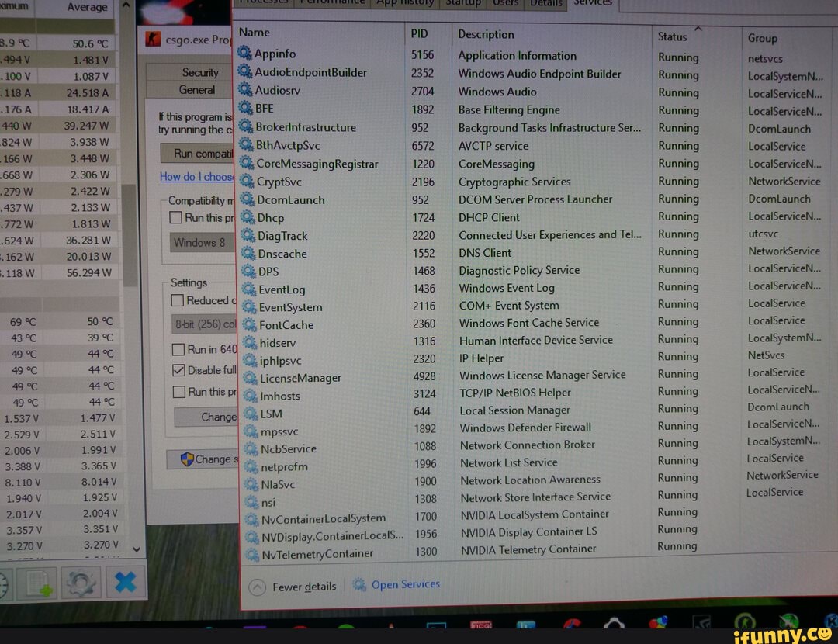Select the NcbService service row

pos(535,447)
